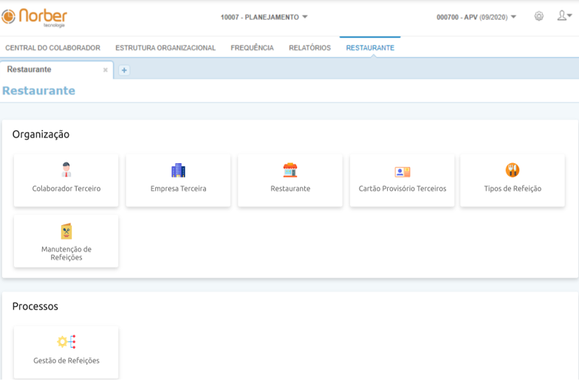Open the Tipos de Refeição icon
The height and width of the screenshot is (392, 579).
click(513, 171)
